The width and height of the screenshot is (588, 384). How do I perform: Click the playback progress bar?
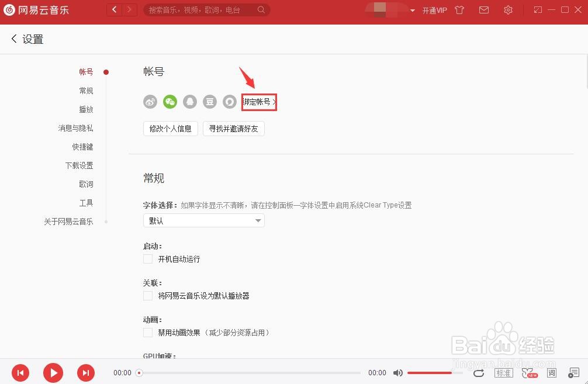pos(250,373)
